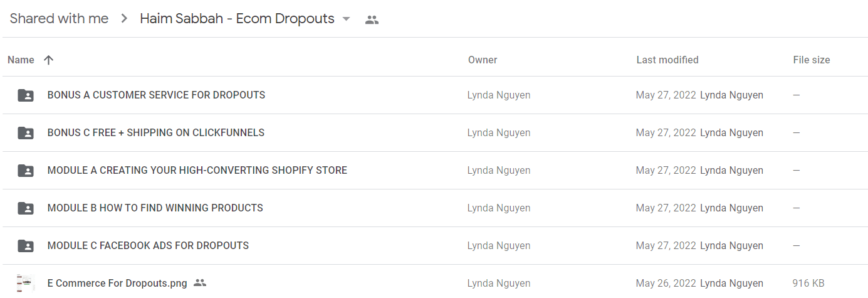Click the Last modified column header
Screen dimensions: 868x298
[667, 60]
